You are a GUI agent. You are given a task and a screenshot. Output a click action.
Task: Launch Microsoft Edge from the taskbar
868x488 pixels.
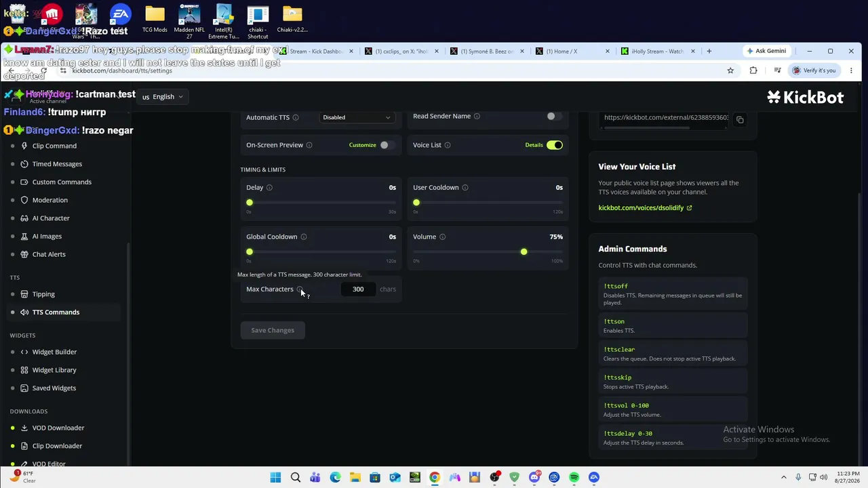(x=335, y=477)
